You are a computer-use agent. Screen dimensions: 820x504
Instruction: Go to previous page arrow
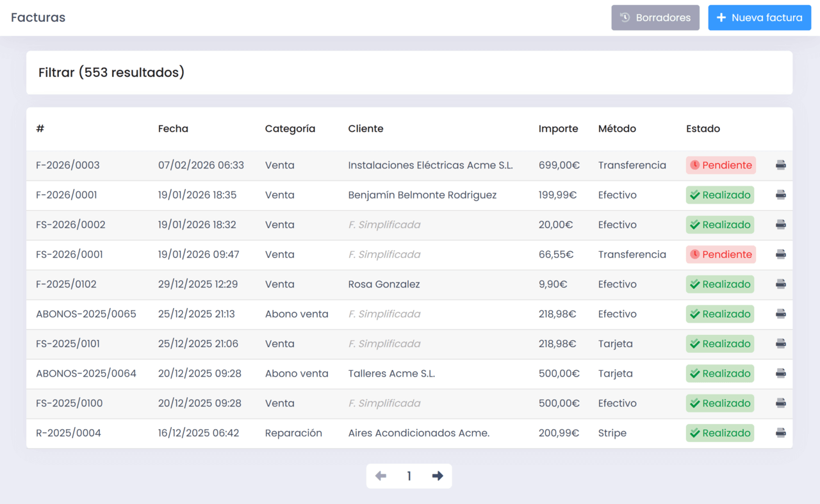coord(381,476)
